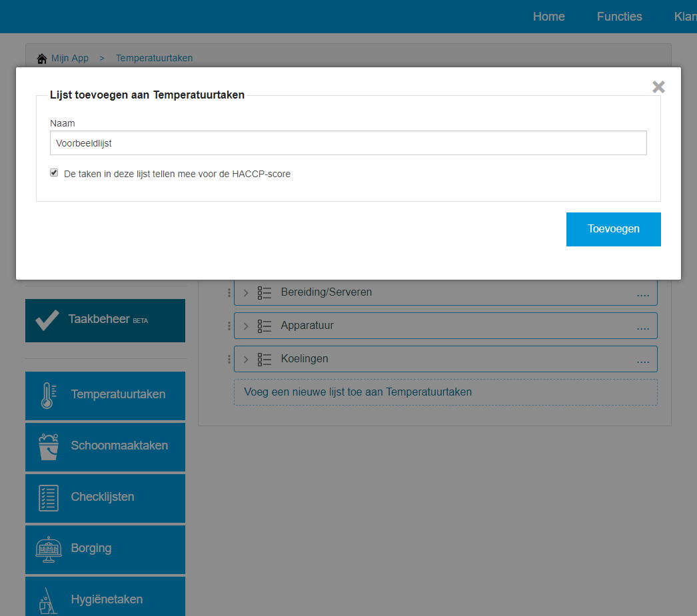
Task: Open options menu for Koelingen
Action: click(x=643, y=361)
